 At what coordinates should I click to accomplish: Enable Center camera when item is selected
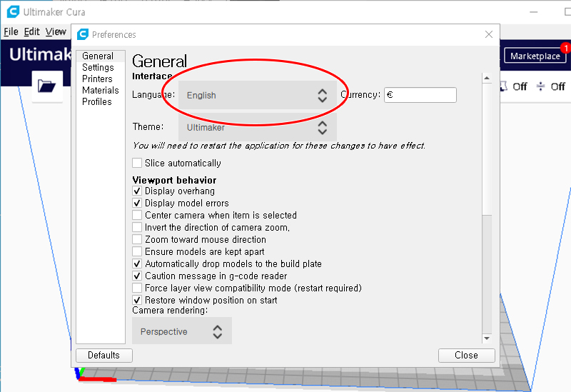(x=137, y=215)
